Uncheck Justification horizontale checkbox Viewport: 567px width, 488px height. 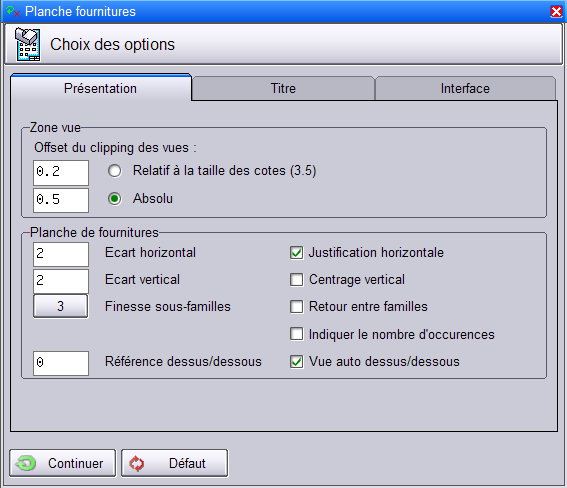click(x=297, y=253)
